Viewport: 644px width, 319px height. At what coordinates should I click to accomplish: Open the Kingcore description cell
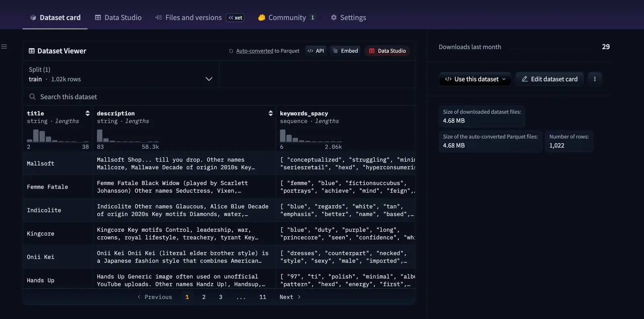coord(184,234)
